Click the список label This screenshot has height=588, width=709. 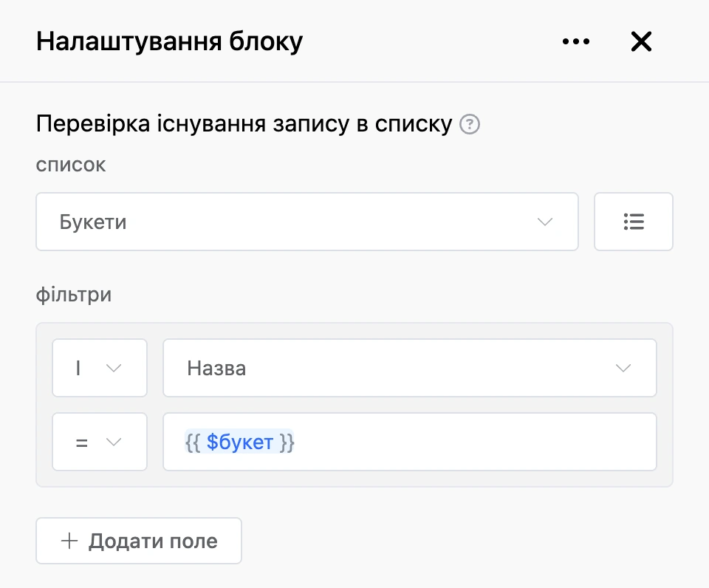tap(71, 165)
